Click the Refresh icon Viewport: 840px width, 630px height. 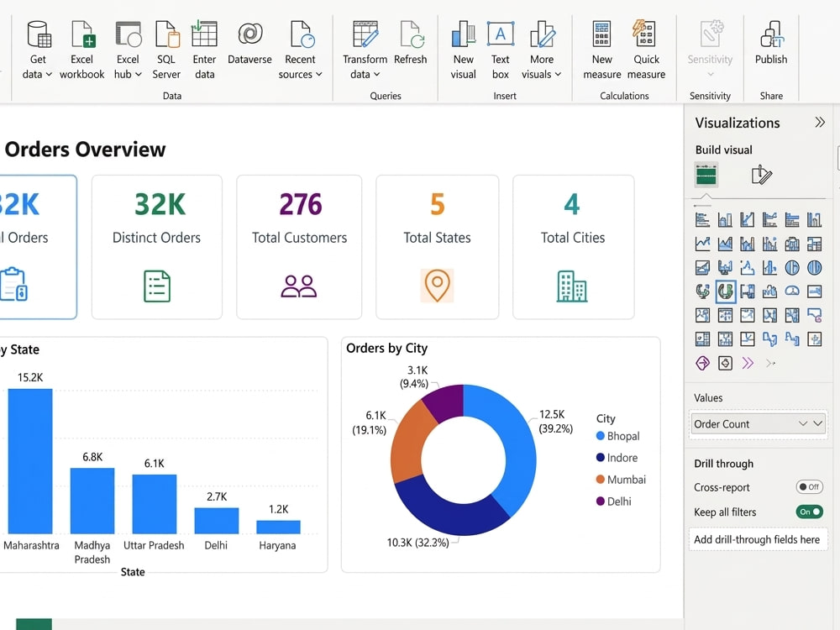coord(412,34)
